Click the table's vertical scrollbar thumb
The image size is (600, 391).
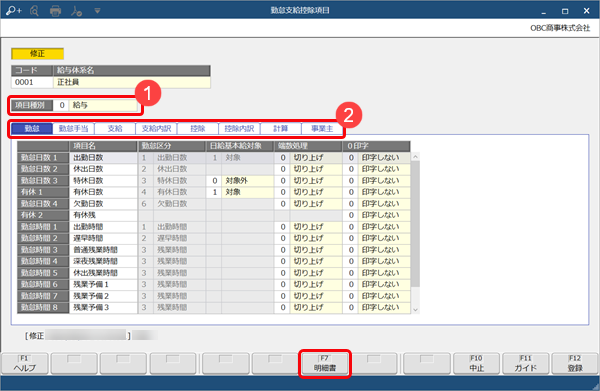pyautogui.click(x=415, y=224)
